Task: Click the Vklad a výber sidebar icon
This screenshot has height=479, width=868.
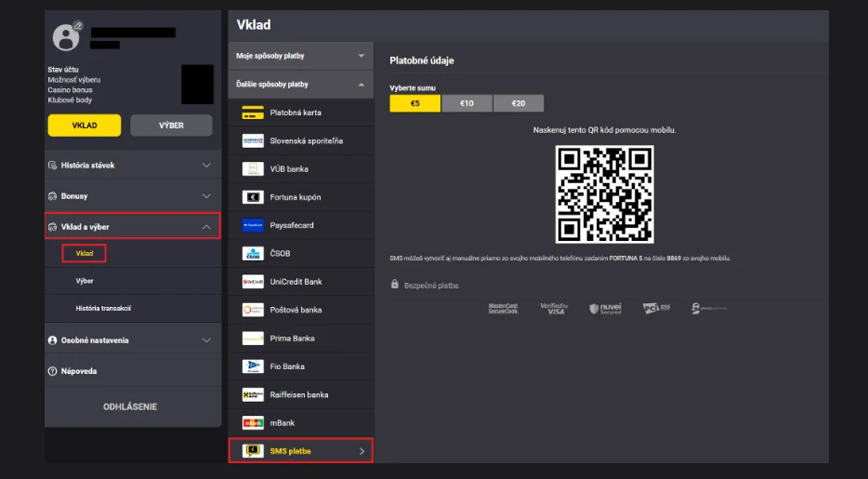Action: [x=53, y=227]
